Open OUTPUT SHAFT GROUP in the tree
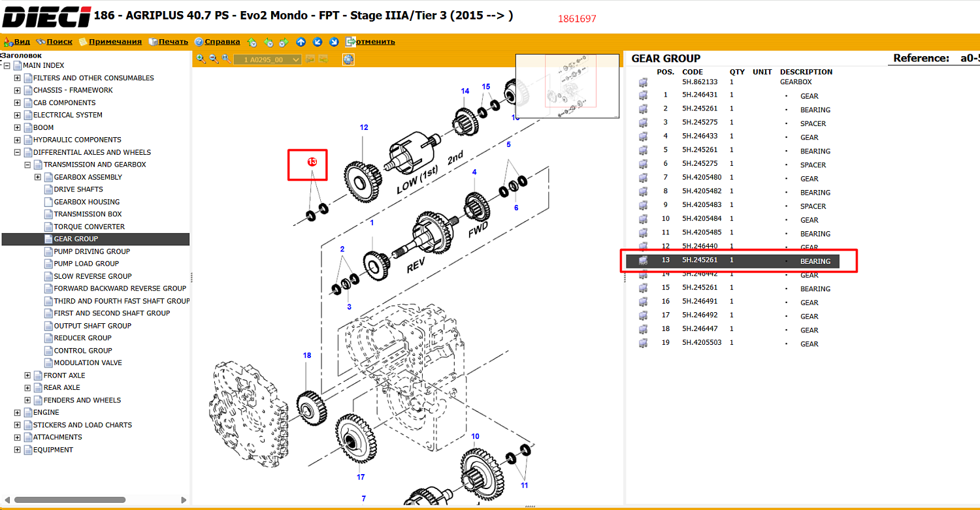Screen dimensions: 980x510 click(93, 326)
